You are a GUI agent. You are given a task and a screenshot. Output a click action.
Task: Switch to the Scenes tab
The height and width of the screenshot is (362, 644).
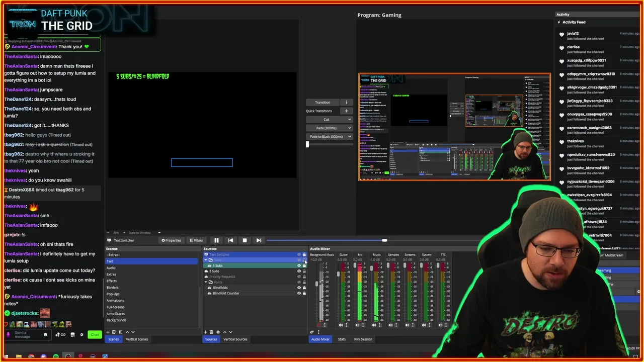pyautogui.click(x=113, y=339)
